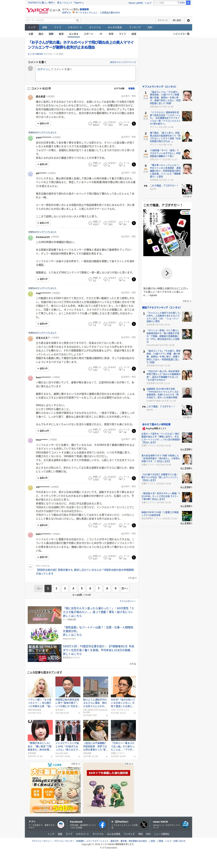This screenshot has height=868, width=217.
Task: Open the トピックス一覧 link
Action: click(x=181, y=34)
